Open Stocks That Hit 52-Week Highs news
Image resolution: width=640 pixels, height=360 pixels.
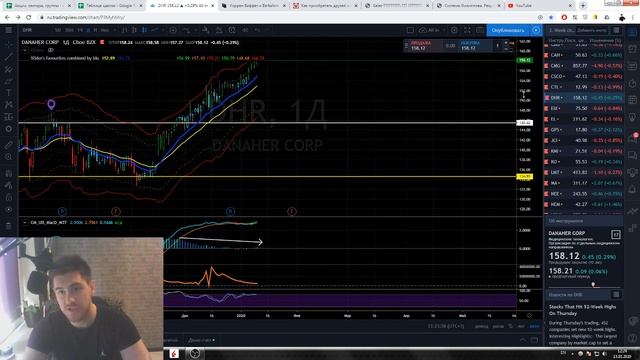pos(582,310)
